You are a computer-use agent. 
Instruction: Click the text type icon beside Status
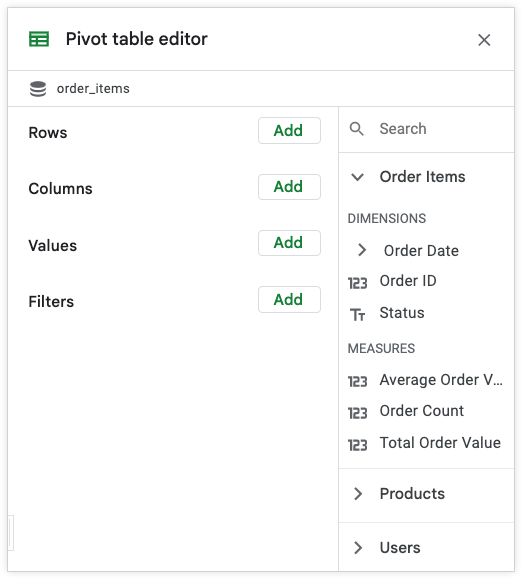(x=357, y=315)
